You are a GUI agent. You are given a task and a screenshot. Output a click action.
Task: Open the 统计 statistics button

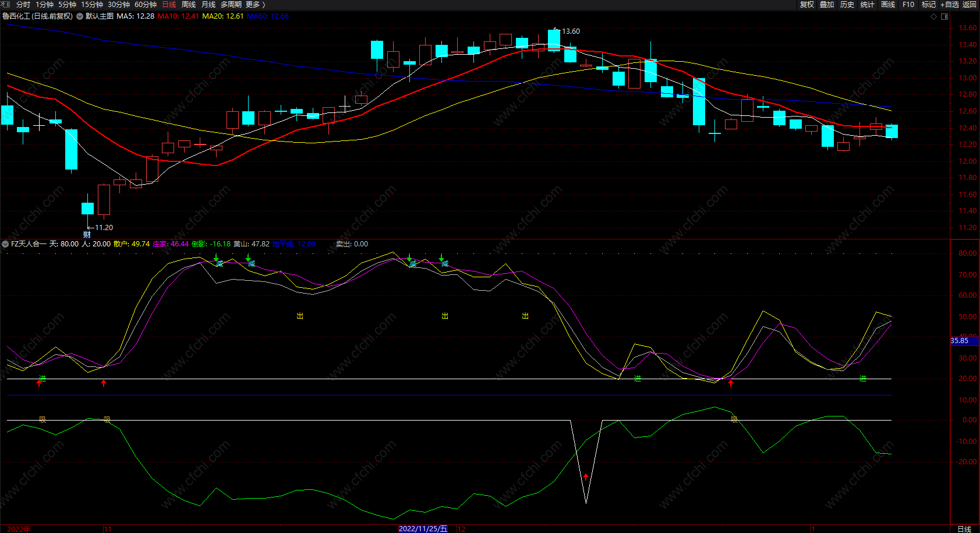[x=868, y=5]
